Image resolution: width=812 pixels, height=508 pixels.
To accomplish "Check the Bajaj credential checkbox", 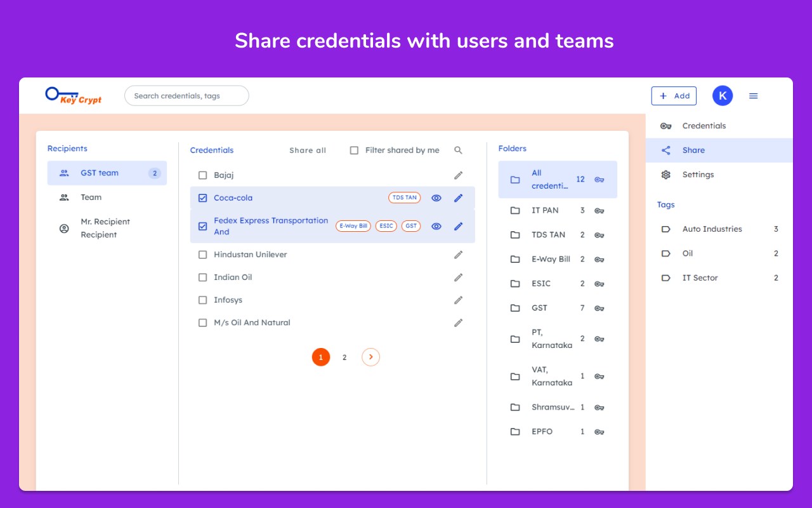I will coord(203,175).
